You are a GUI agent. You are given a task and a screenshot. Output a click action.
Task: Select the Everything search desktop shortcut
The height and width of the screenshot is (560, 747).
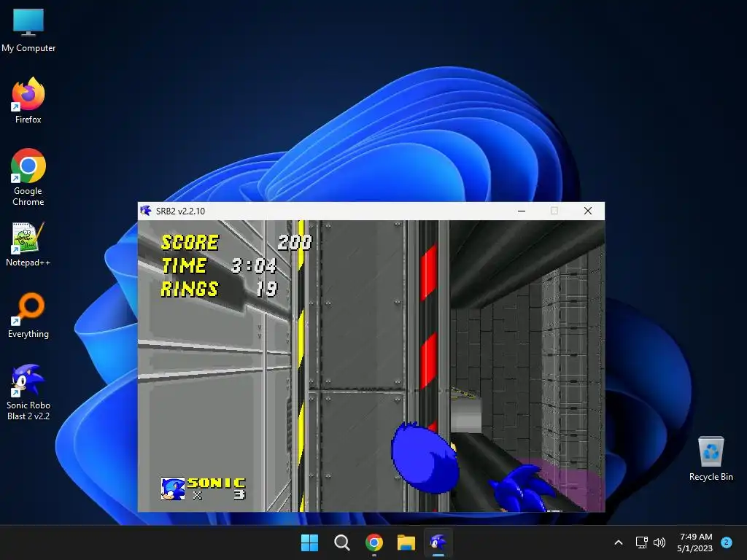pyautogui.click(x=28, y=315)
